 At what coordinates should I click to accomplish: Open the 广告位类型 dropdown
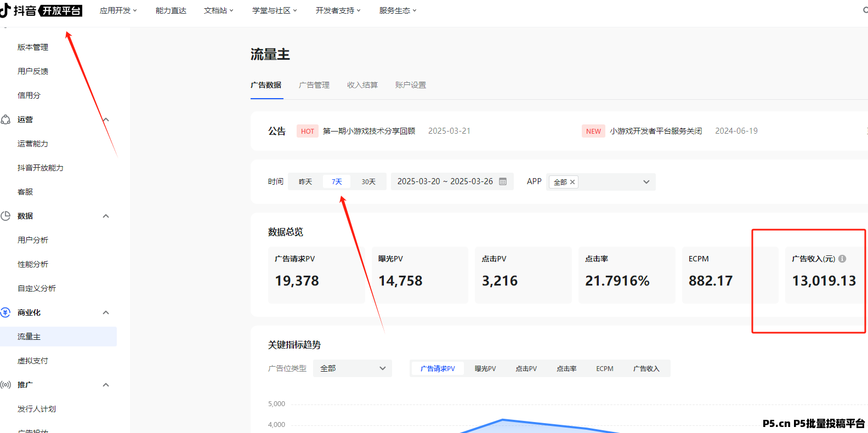(x=353, y=368)
